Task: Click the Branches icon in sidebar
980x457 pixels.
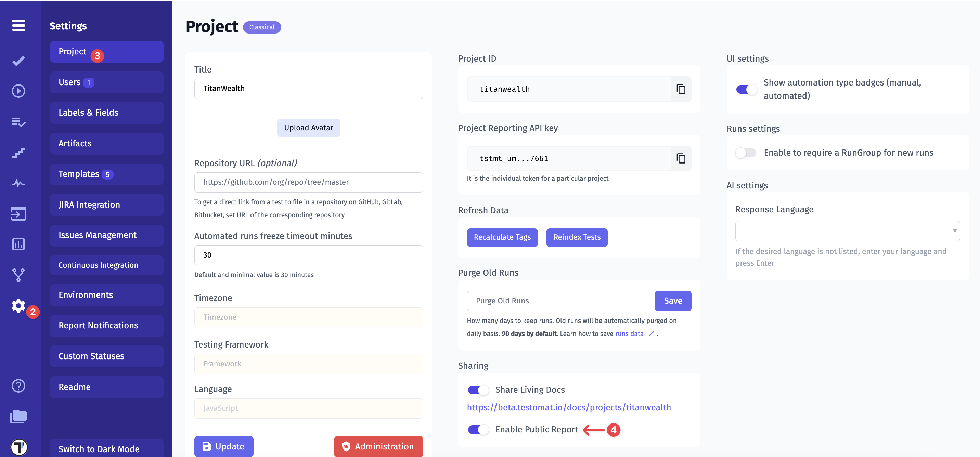Action: click(18, 274)
